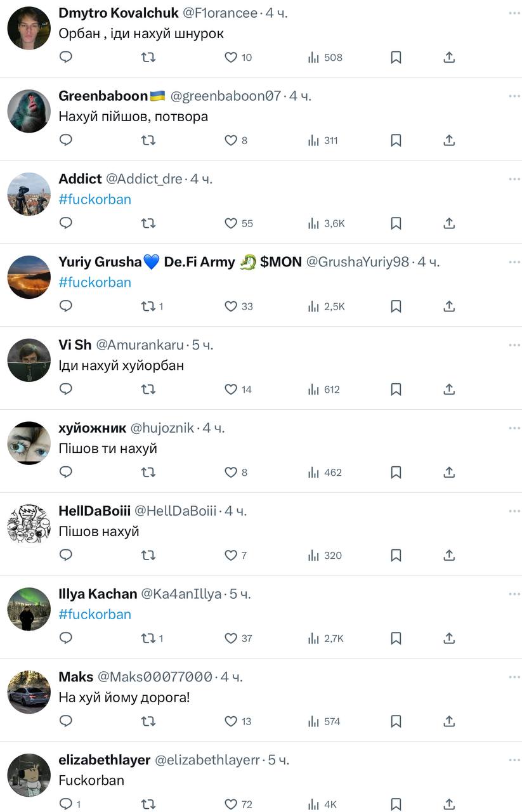Retweet Greenbaboon's post
Screen dimensions: 522x812
click(148, 140)
